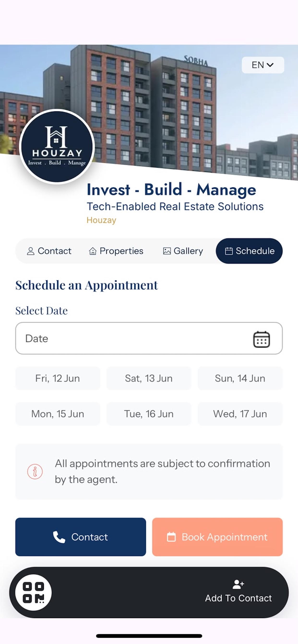
Task: Select Mon, 15 Jun date chip
Action: click(x=58, y=414)
